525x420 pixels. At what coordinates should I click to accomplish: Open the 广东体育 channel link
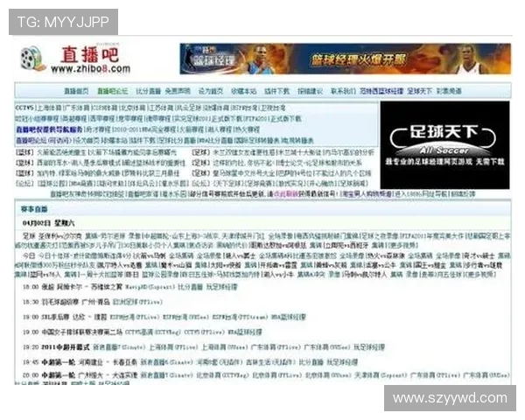pyautogui.click(x=77, y=108)
